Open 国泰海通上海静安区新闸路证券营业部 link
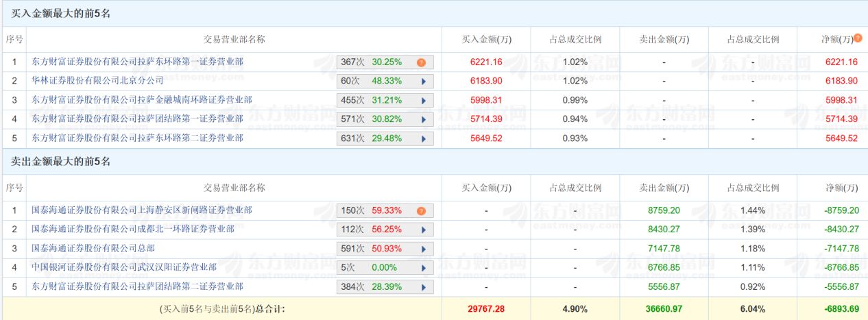This screenshot has width=868, height=320. [x=141, y=210]
